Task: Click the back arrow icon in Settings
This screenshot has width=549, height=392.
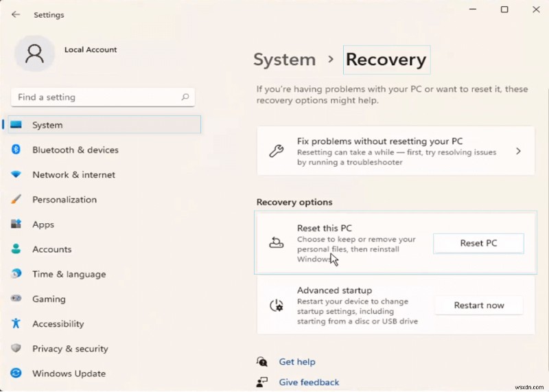Action: click(16, 14)
